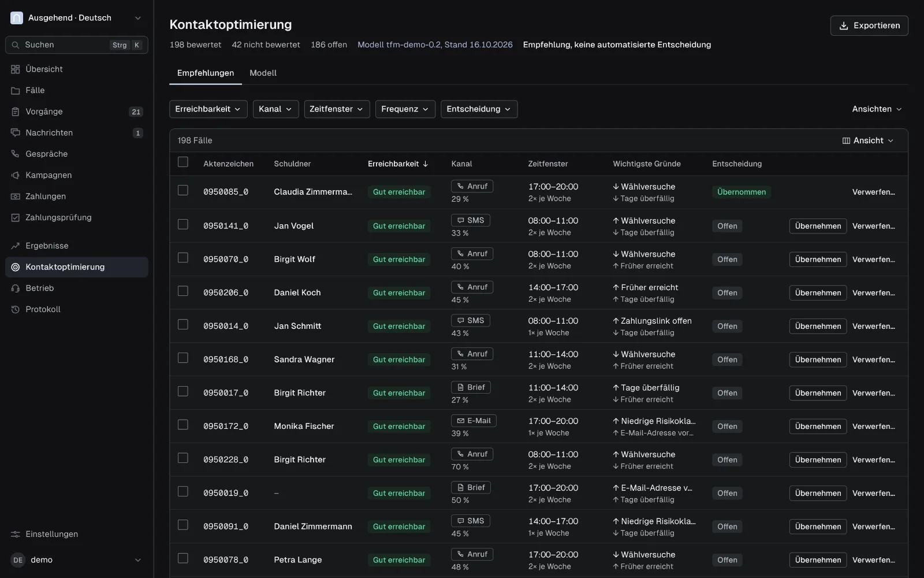Tick the Daniel Koch row checkbox
This screenshot has width=924, height=578.
pos(183,291)
